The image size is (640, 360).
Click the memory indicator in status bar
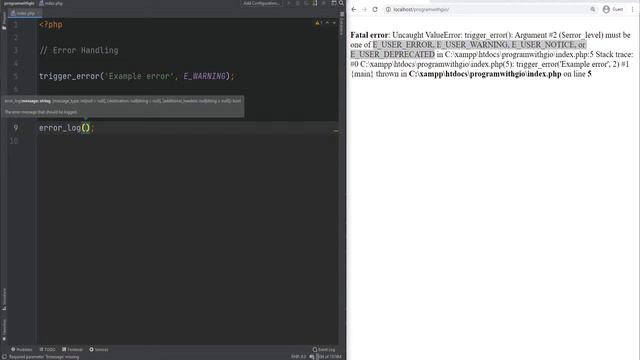(330, 357)
